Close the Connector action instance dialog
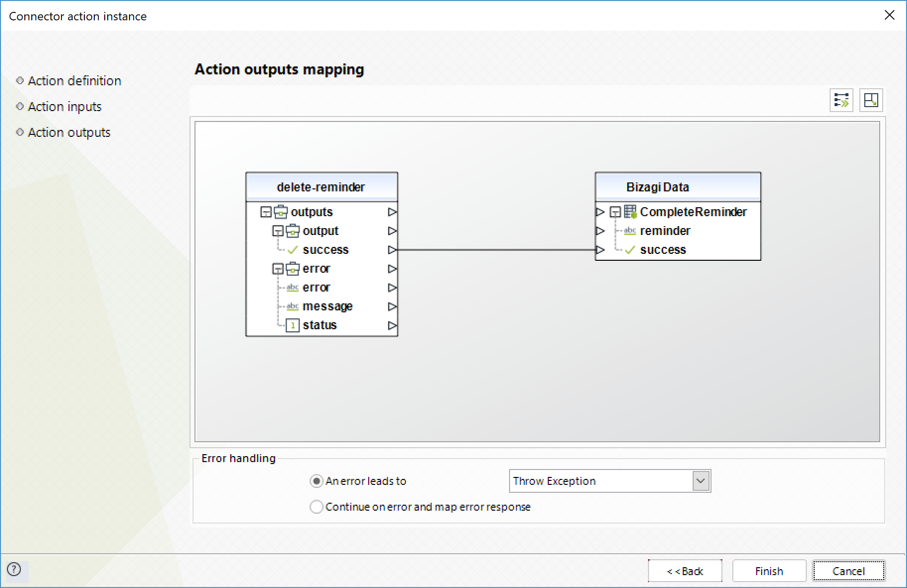 coord(889,15)
